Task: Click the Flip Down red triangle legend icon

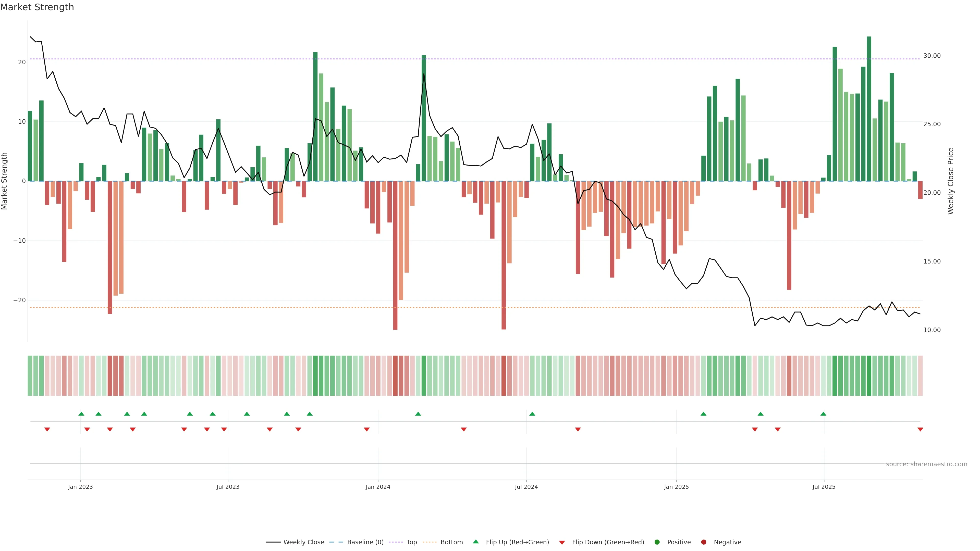Action: click(x=561, y=543)
